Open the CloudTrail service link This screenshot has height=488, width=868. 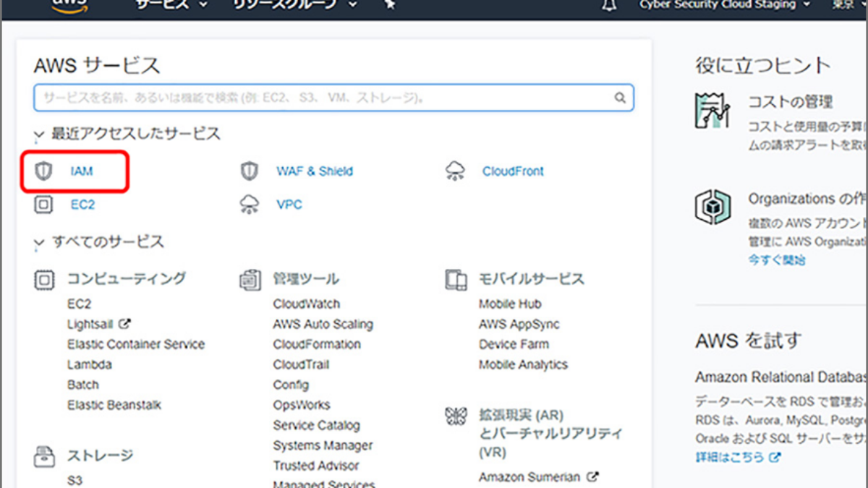302,365
